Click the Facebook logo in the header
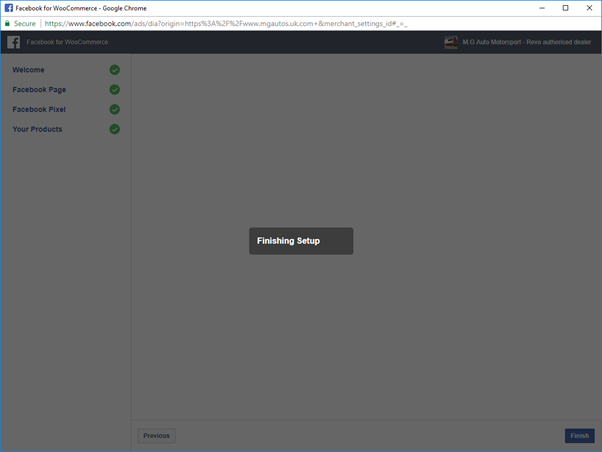This screenshot has width=602, height=452. pos(13,42)
